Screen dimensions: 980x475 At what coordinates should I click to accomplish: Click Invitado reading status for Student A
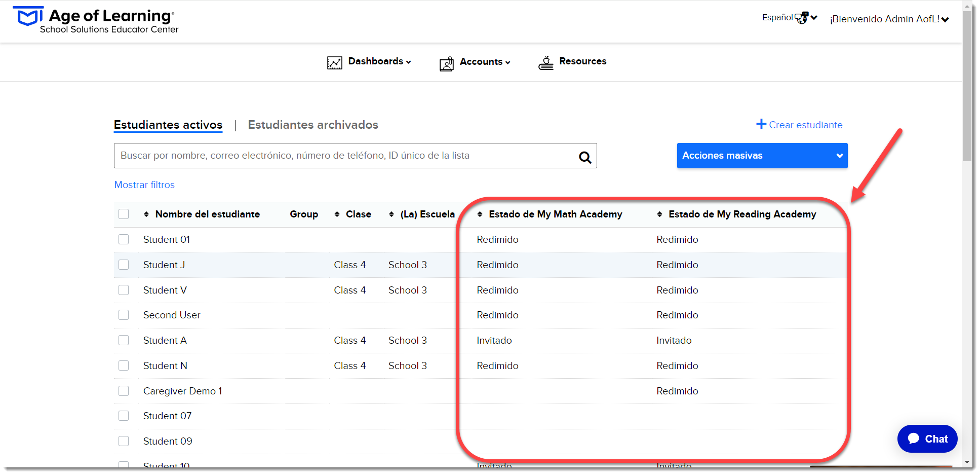(674, 340)
